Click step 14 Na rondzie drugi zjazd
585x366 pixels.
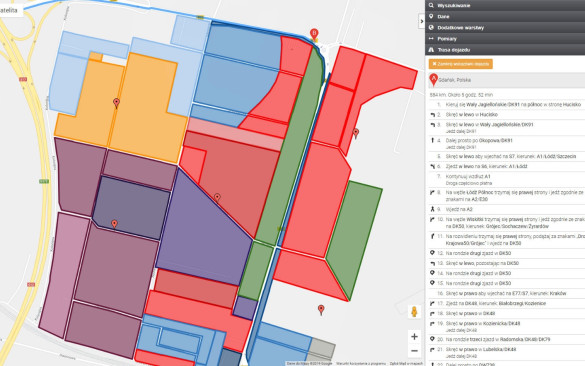coord(506,273)
